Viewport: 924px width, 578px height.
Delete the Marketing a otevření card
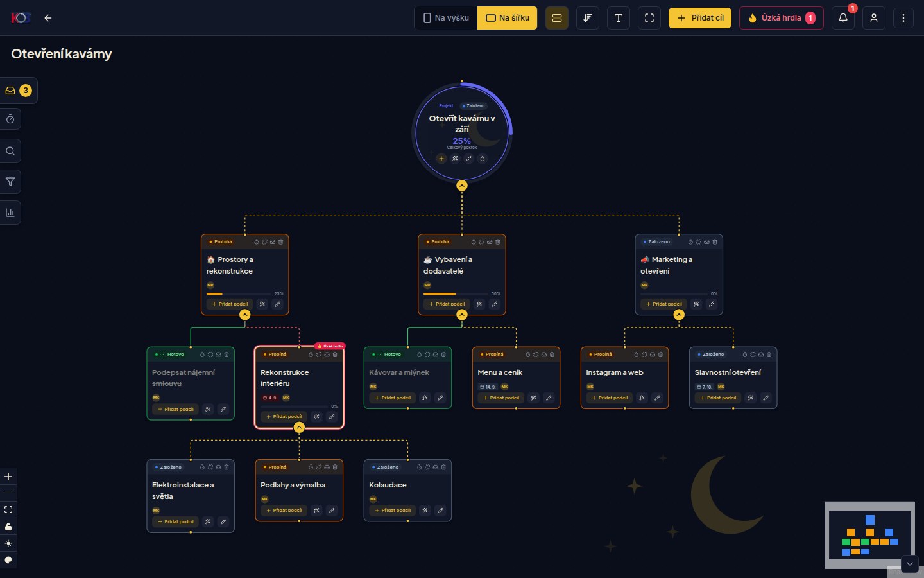(715, 242)
